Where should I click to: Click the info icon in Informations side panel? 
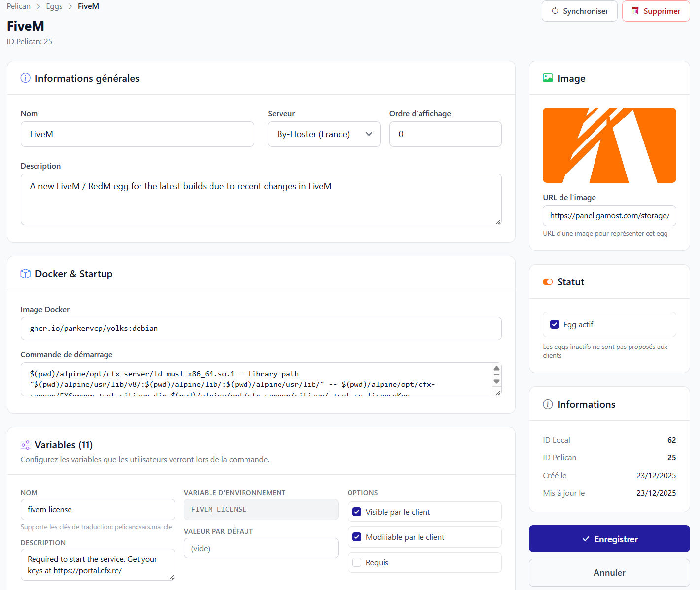coord(548,404)
